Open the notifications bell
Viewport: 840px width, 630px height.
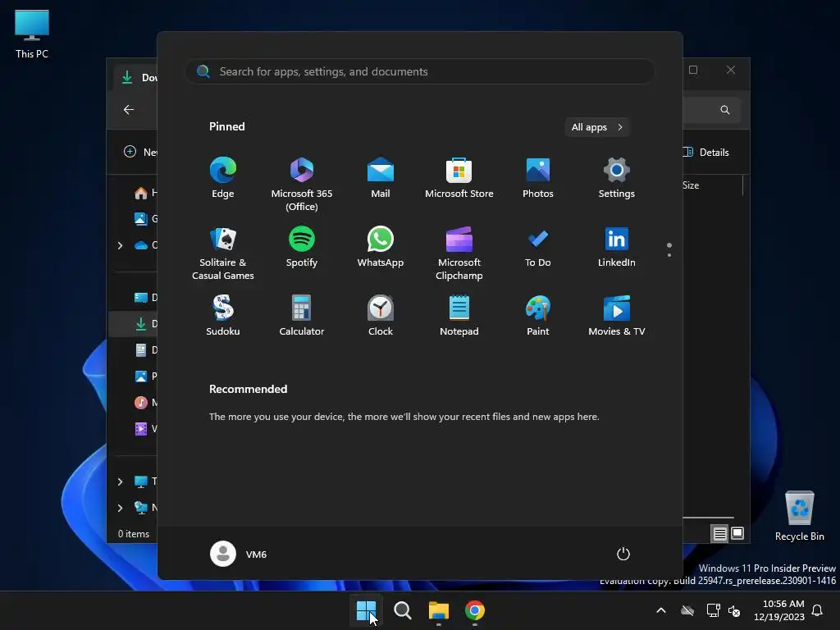(818, 610)
